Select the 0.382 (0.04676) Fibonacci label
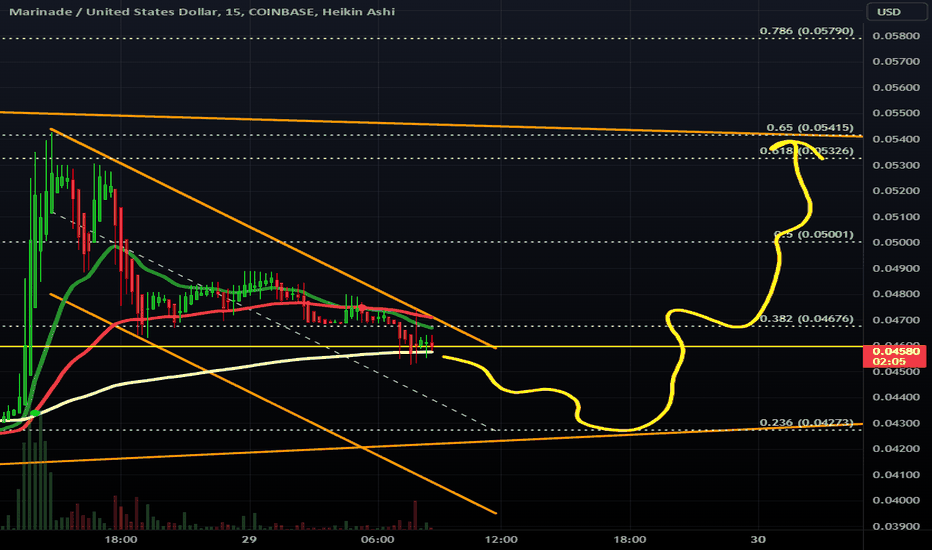 pos(807,319)
